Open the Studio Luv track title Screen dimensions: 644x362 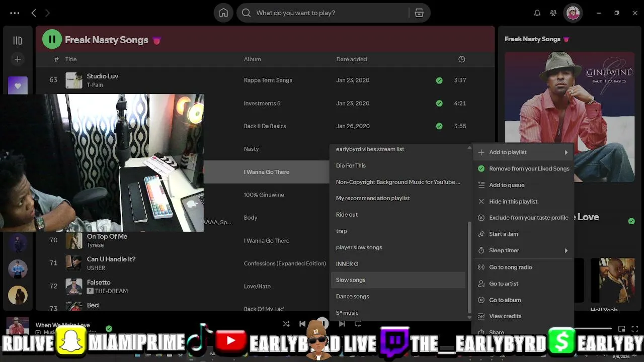pos(103,76)
